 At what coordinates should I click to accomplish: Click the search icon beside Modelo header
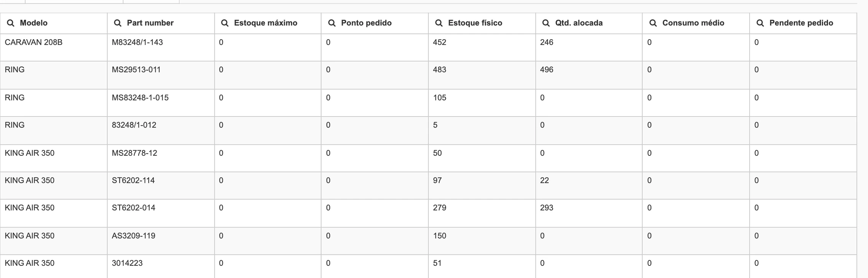[x=11, y=23]
